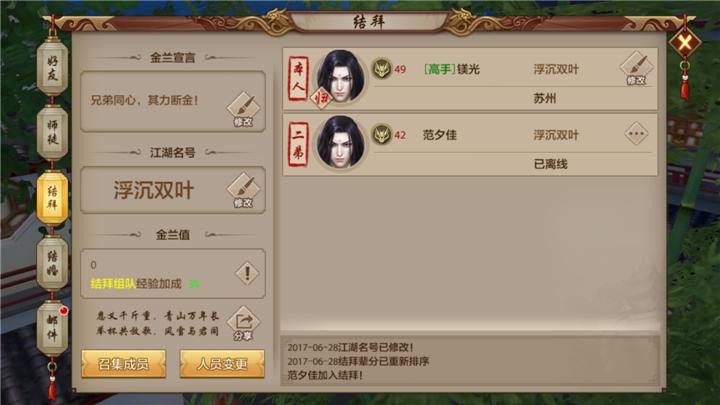Open the 邮件 tab with red notification
Viewport: 720px width, 405px height.
[x=52, y=328]
